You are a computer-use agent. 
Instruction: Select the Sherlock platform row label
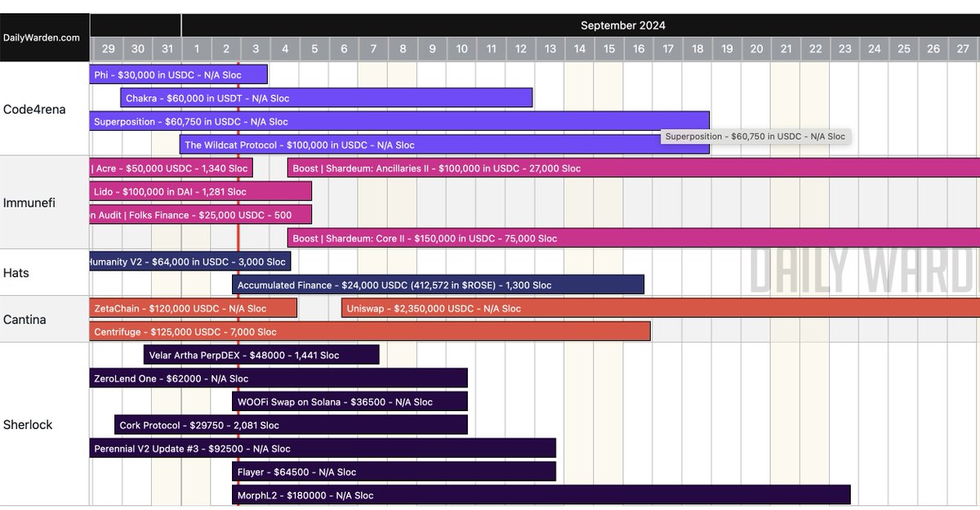point(28,425)
